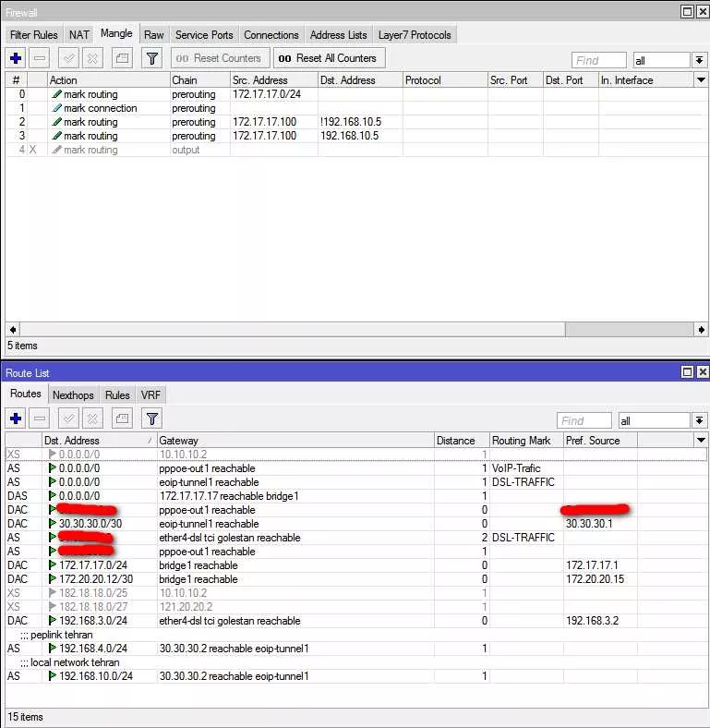Viewport: 710px width, 728px height.
Task: Click Pref. Source 172.20.20.15 cell
Action: pyautogui.click(x=600, y=579)
